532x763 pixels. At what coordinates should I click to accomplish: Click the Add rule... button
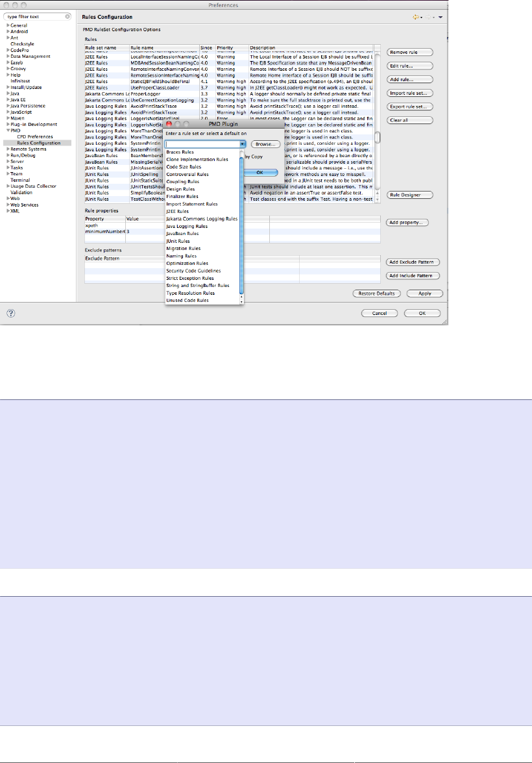pos(410,79)
